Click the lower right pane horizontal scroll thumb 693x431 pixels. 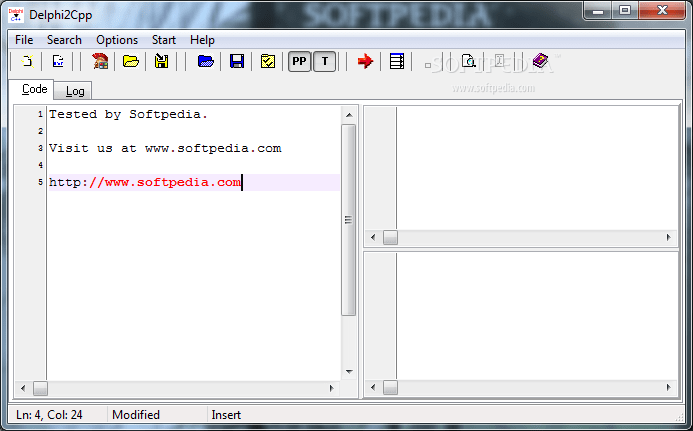point(390,388)
